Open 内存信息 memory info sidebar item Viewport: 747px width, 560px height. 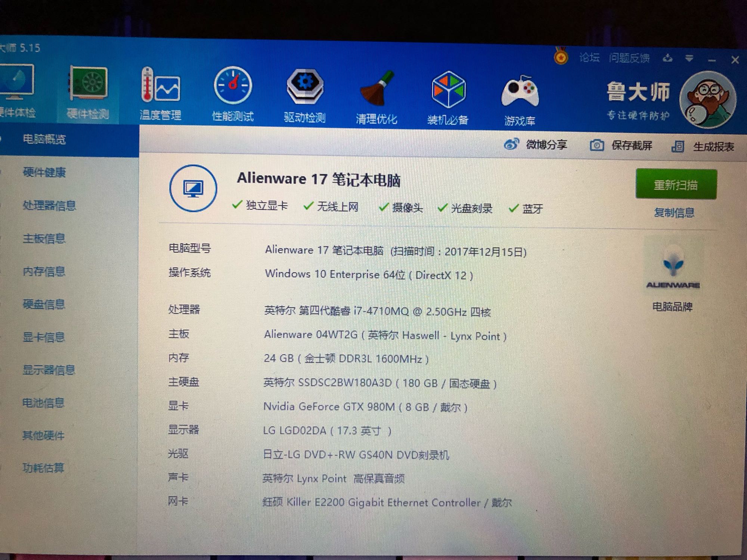(x=44, y=271)
